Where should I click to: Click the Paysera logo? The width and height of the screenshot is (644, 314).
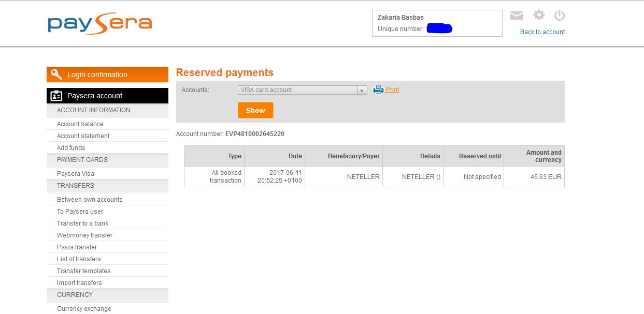pyautogui.click(x=99, y=24)
